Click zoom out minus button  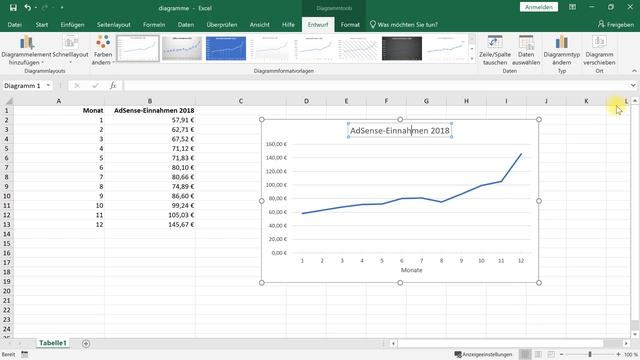tap(562, 354)
